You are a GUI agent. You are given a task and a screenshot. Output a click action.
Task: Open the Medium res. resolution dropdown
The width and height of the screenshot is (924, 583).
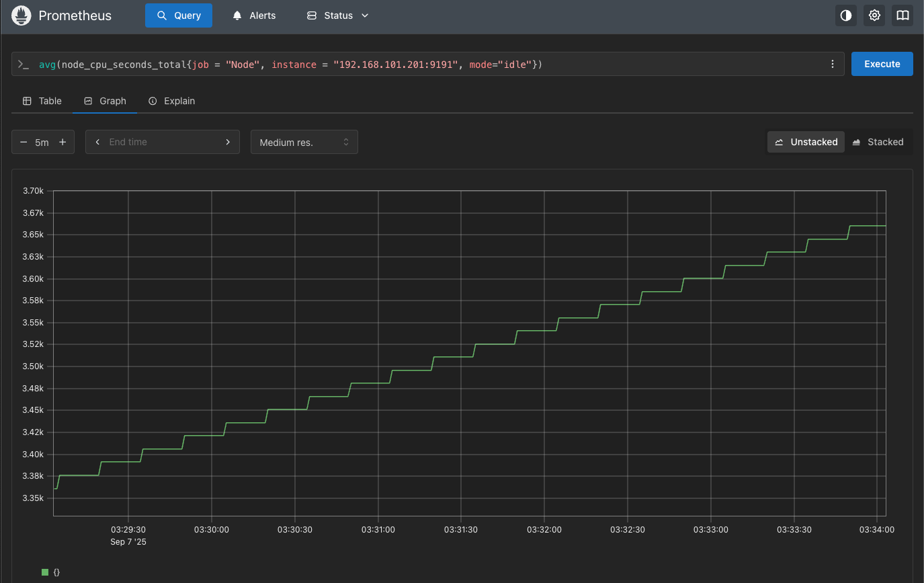(x=304, y=142)
